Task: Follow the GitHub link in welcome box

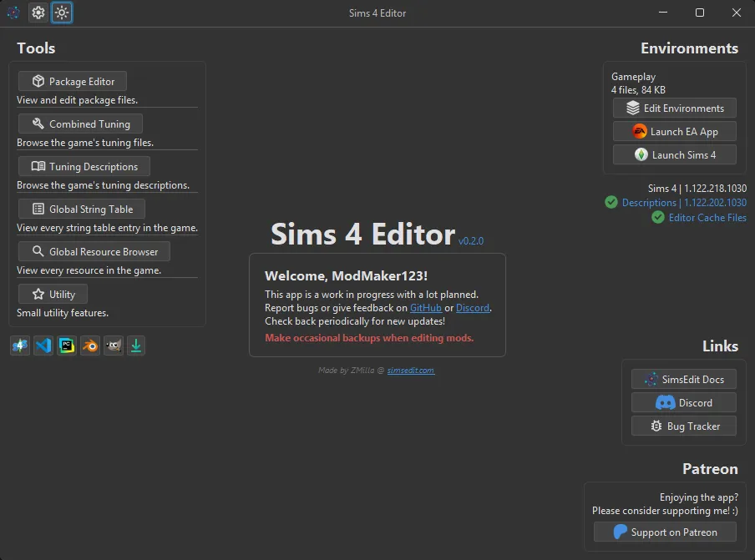Action: point(426,308)
